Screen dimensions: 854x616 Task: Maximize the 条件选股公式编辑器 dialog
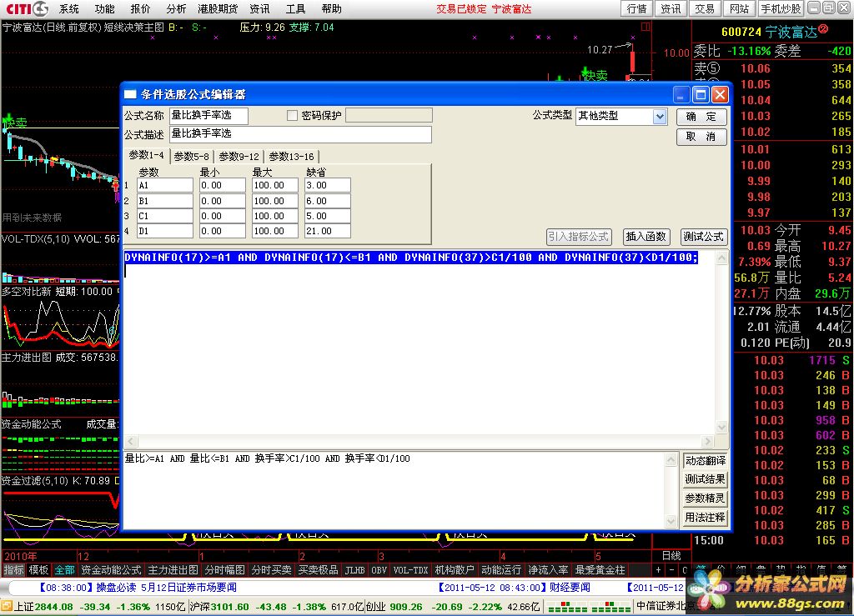701,95
